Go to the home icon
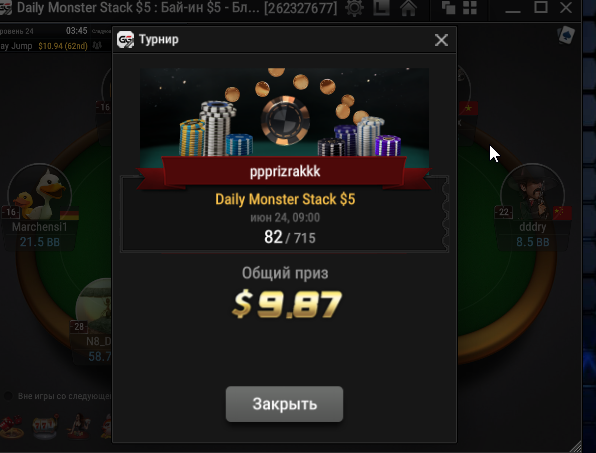Screen dimensions: 596x453 pos(408,8)
